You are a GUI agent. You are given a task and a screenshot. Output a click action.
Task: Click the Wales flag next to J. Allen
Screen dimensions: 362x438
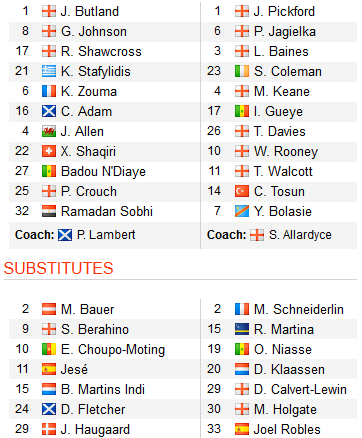[49, 131]
